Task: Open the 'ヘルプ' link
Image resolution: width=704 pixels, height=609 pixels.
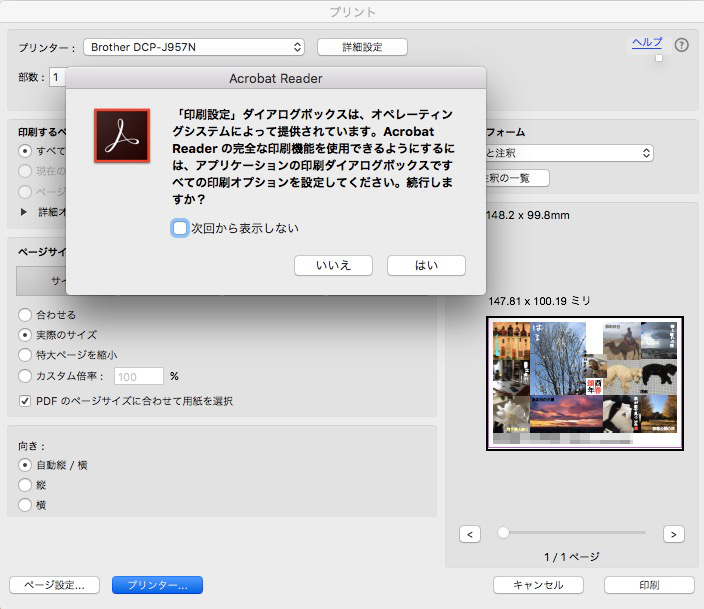Action: coord(647,42)
